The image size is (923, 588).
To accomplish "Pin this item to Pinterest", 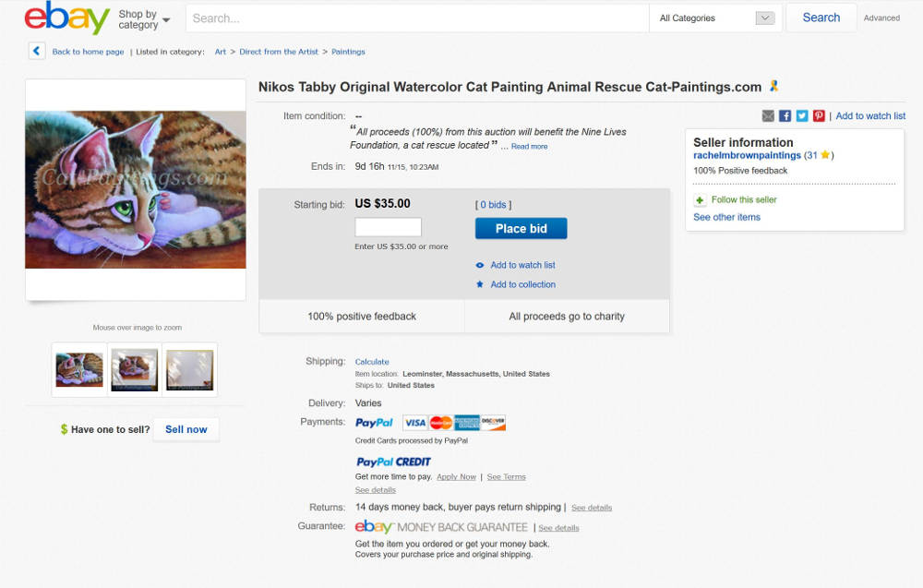I will 819,115.
